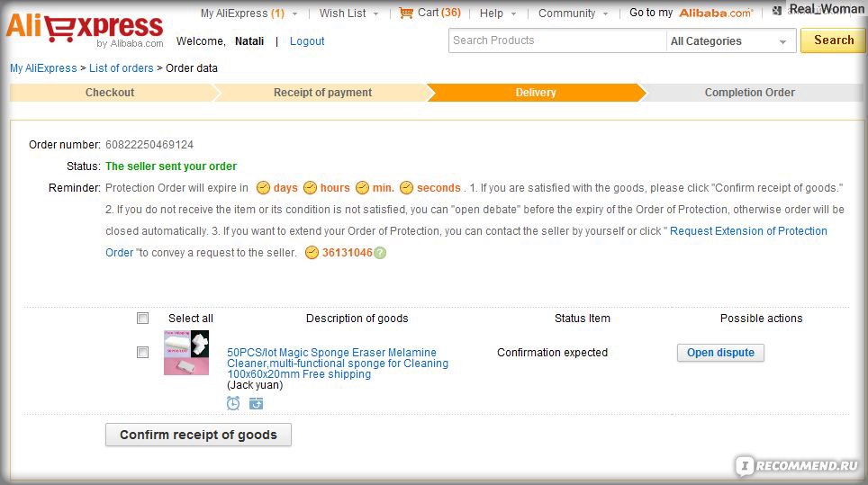Click the alarm clock icon under the product
Screen dimensions: 868x485
tap(233, 403)
